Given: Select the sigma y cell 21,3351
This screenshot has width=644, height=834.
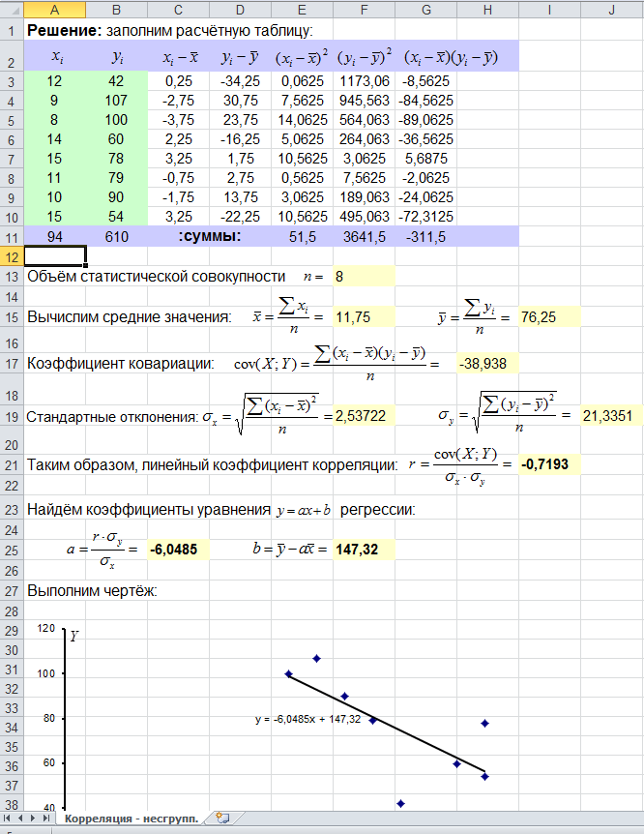Looking at the screenshot, I should point(612,416).
